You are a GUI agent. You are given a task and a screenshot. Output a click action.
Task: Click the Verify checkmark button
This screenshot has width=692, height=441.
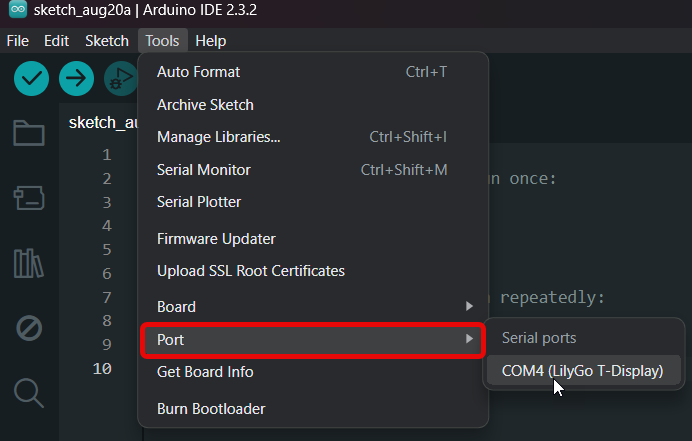pyautogui.click(x=31, y=79)
